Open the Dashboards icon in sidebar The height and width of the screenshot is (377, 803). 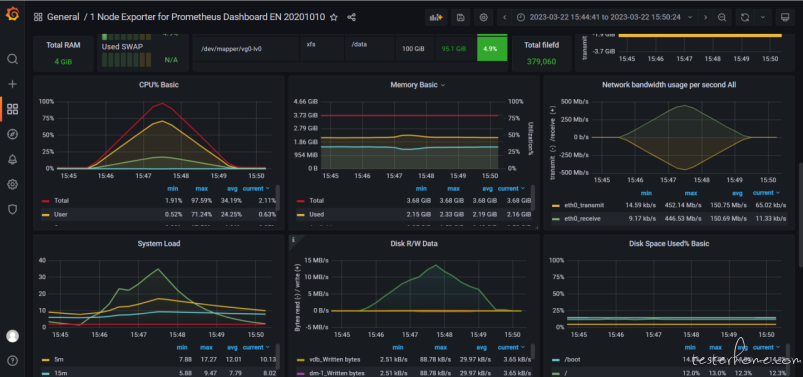coord(12,109)
